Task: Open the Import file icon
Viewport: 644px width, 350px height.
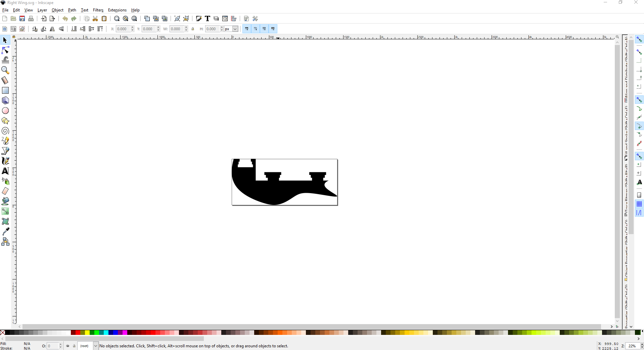Action: (x=44, y=19)
